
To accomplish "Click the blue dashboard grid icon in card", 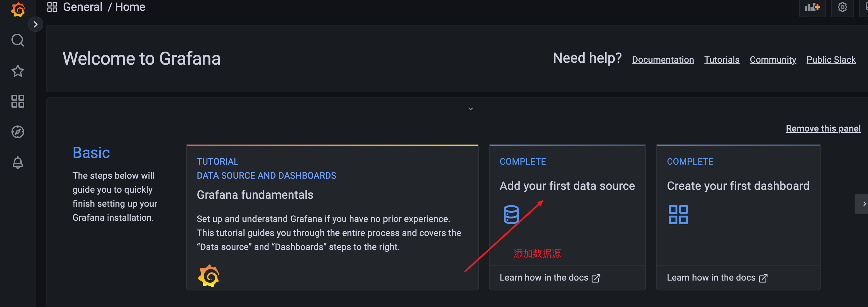I will coord(678,215).
